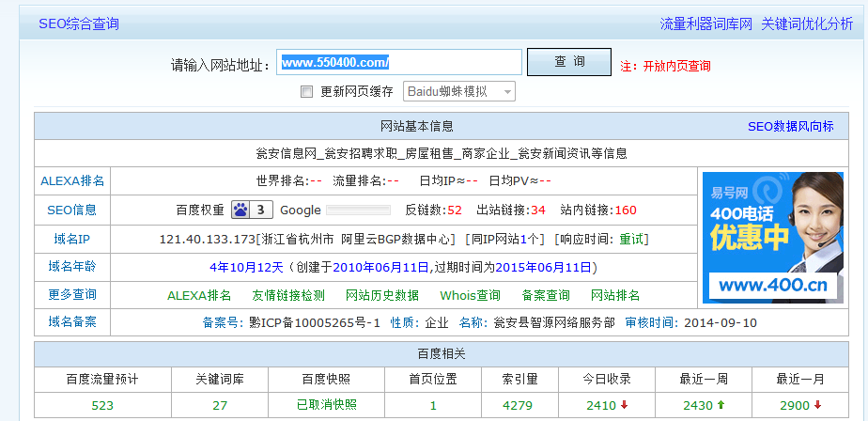868x421 pixels.
Task: Click the Google PageRank bar
Action: tap(357, 210)
